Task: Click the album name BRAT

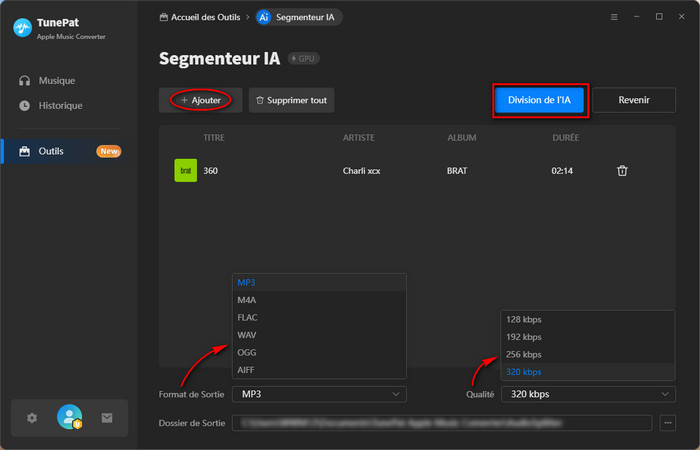Action: 457,171
